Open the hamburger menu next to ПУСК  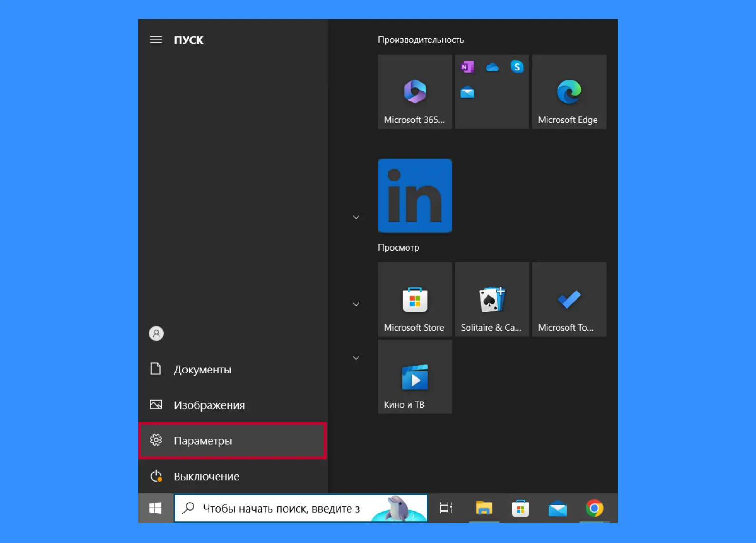156,40
